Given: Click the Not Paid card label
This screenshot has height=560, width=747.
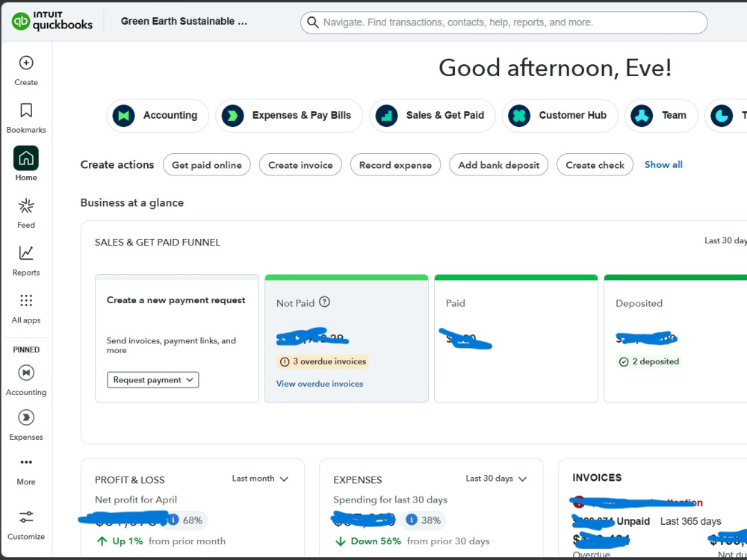Looking at the screenshot, I should [295, 303].
